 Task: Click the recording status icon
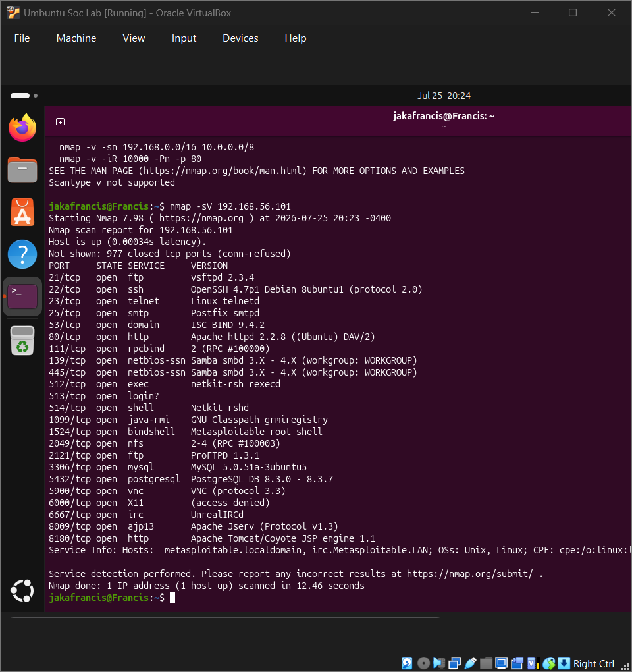click(517, 663)
